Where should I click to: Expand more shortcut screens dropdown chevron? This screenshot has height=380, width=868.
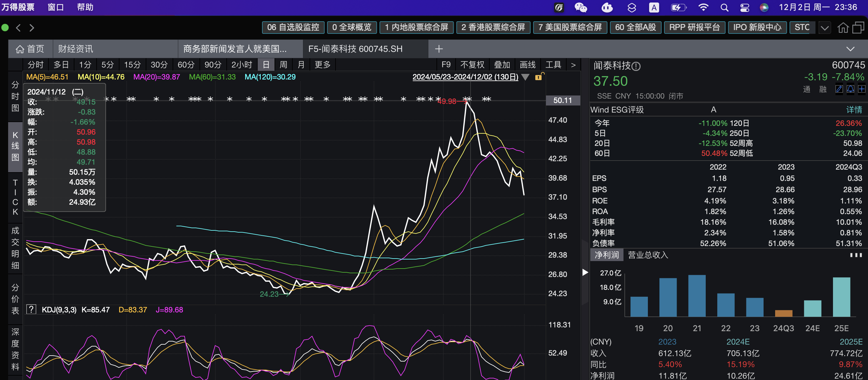click(x=825, y=28)
